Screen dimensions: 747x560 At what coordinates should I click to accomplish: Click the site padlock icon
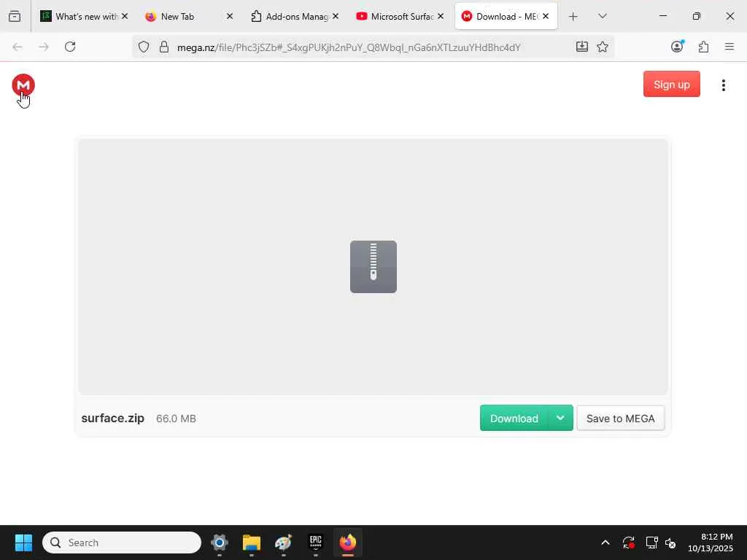point(164,47)
